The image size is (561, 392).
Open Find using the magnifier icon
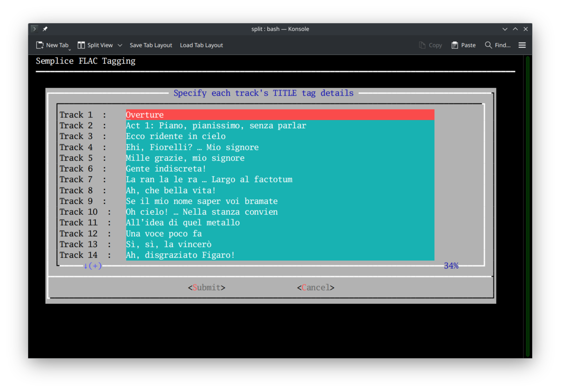(x=488, y=45)
